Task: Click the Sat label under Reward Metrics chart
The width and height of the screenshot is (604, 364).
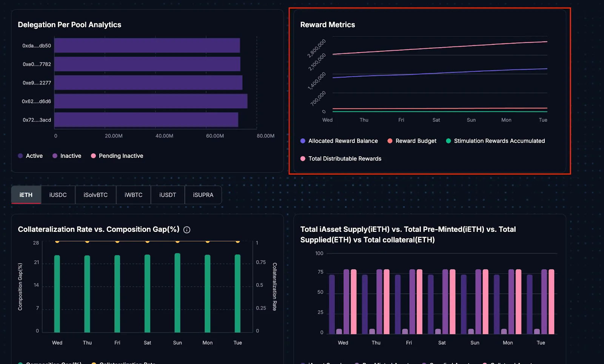Action: (x=436, y=120)
